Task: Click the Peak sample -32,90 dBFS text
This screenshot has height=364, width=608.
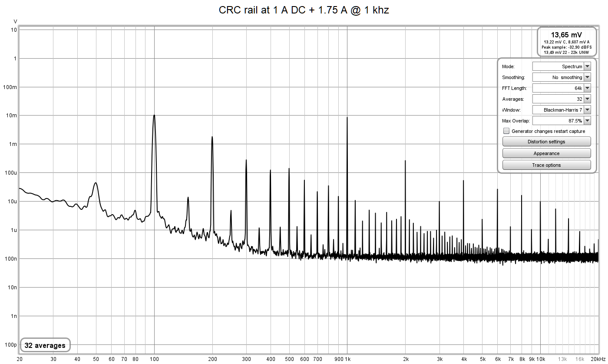Action: [566, 47]
